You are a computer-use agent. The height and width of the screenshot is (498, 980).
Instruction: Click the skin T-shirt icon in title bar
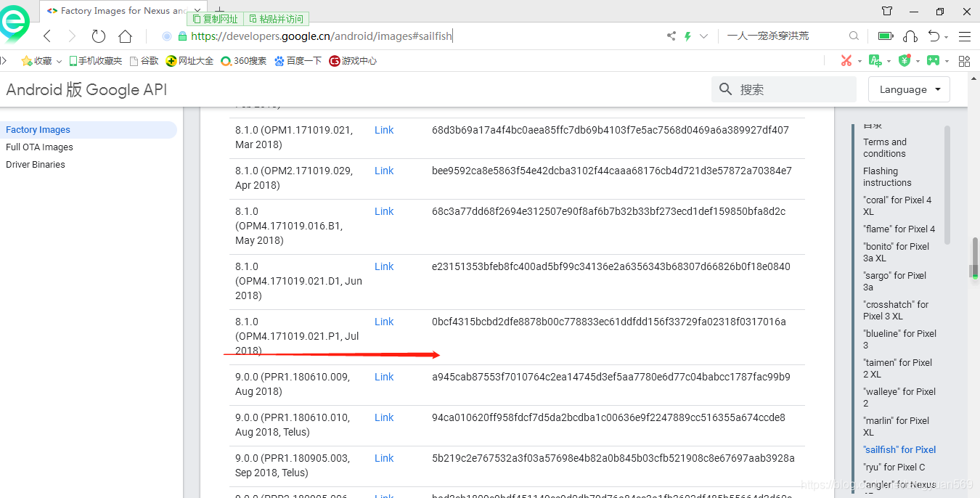887,11
